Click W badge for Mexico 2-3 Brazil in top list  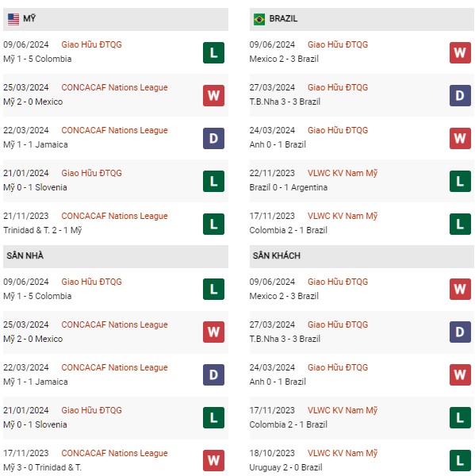[x=459, y=53]
